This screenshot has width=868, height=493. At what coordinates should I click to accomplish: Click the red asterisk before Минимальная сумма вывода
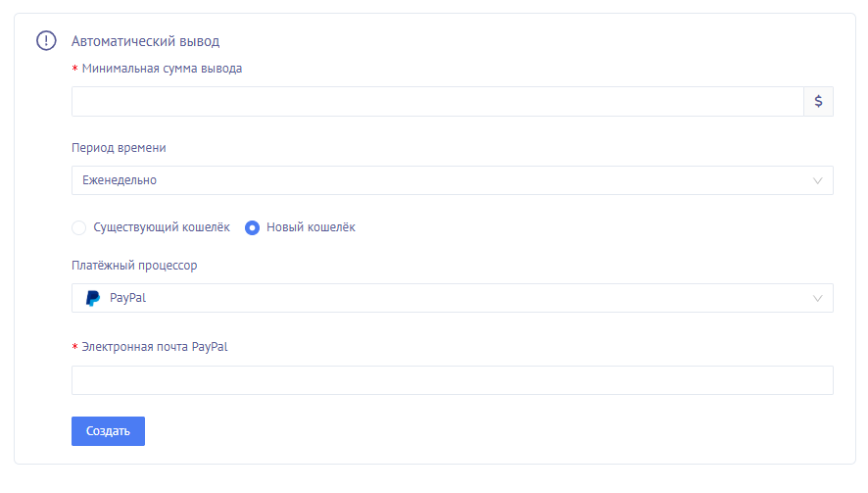point(75,70)
